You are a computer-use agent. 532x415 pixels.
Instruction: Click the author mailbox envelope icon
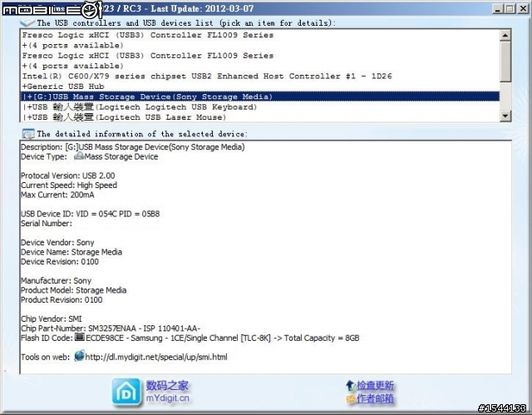(x=351, y=398)
